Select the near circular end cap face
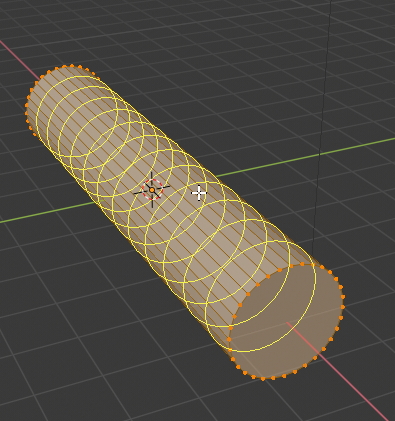This screenshot has width=395, height=421. 286,321
